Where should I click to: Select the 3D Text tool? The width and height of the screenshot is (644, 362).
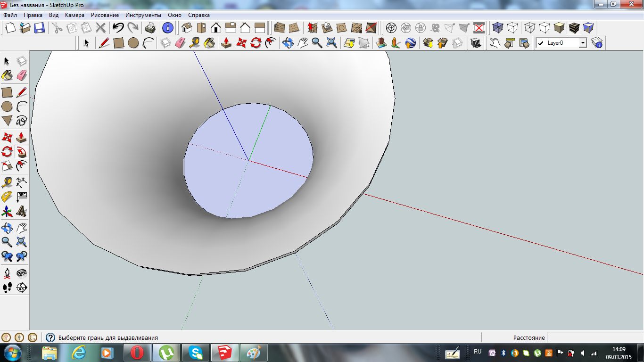click(x=22, y=211)
